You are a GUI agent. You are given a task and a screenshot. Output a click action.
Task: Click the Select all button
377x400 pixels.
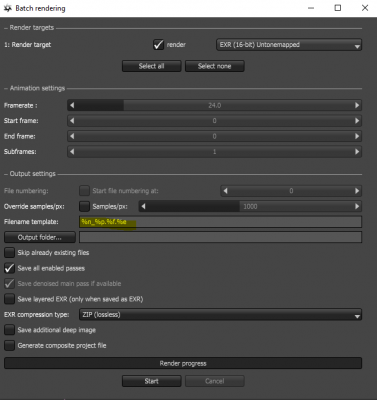click(152, 66)
